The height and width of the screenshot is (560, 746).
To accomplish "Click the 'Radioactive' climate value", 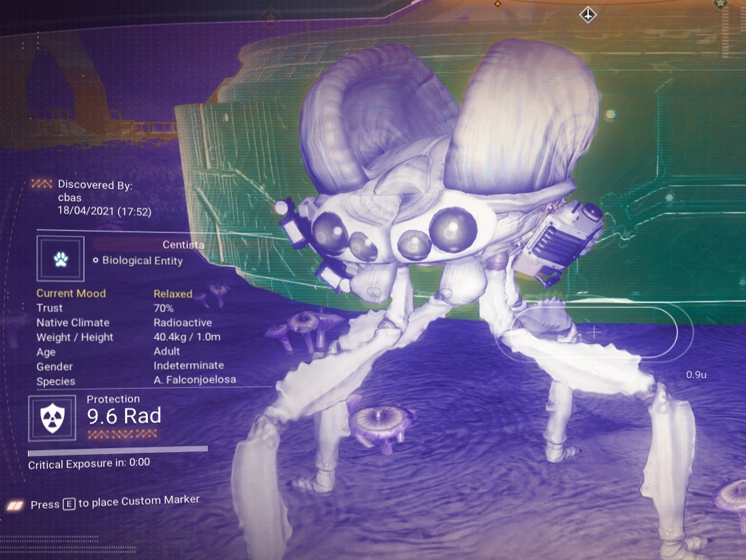I will click(x=183, y=322).
